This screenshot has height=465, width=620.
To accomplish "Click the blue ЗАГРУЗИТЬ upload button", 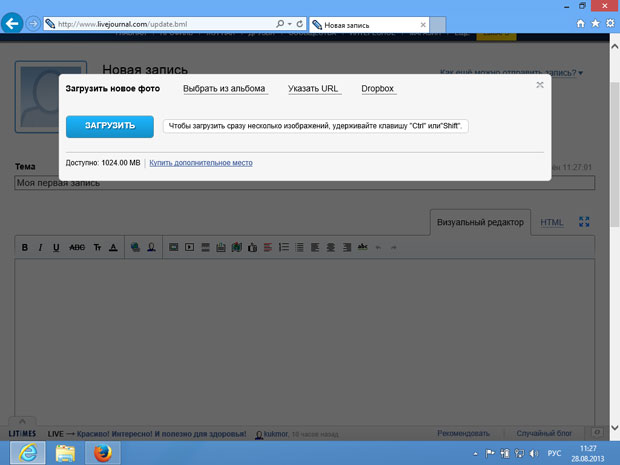I will tap(109, 126).
